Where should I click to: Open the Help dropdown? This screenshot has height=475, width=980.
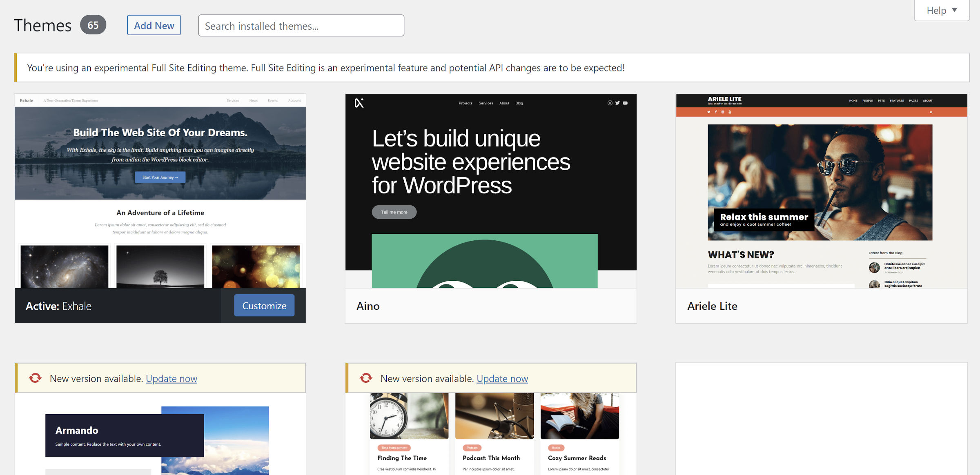click(941, 10)
